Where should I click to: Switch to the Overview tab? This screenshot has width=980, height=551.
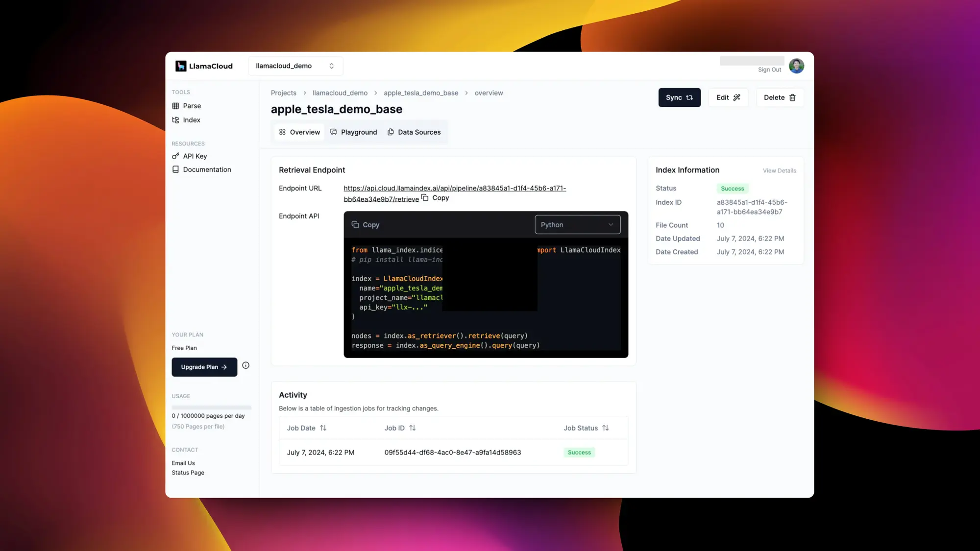click(299, 132)
